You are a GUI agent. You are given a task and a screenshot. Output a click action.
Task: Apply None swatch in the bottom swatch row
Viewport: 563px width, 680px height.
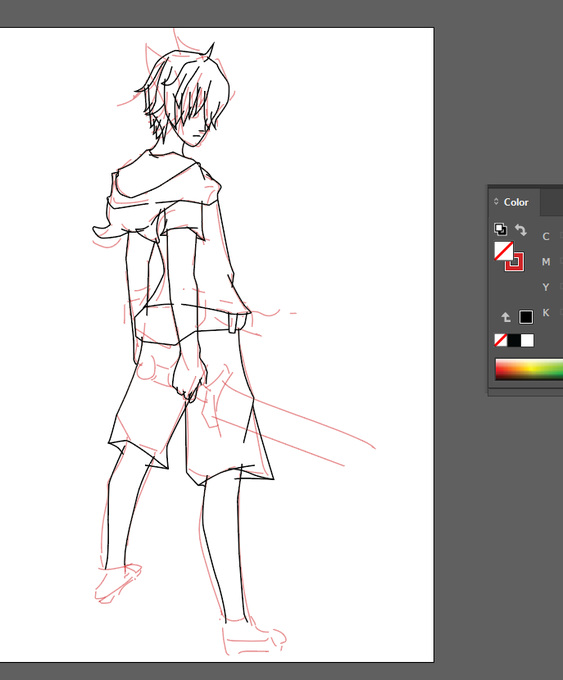click(501, 340)
